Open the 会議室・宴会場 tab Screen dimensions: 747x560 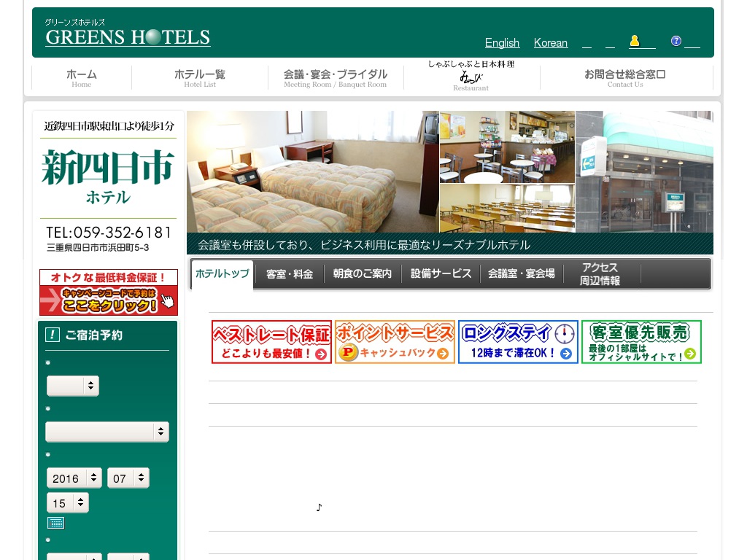coord(521,274)
